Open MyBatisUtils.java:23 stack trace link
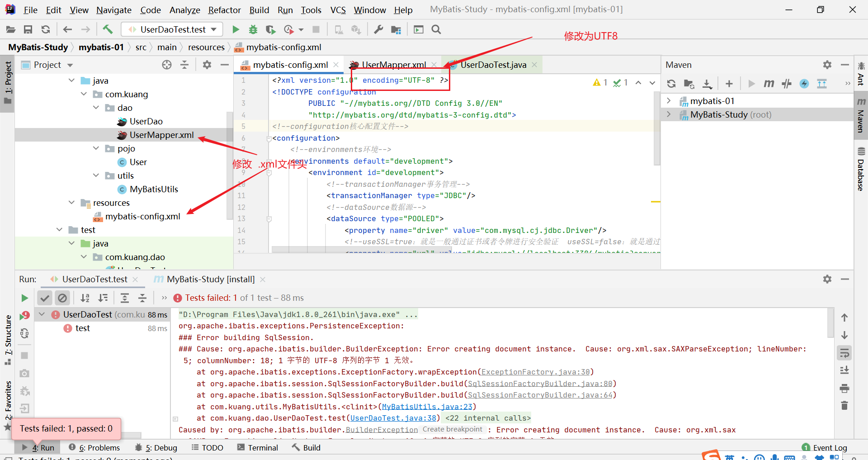868x460 pixels. (x=427, y=407)
